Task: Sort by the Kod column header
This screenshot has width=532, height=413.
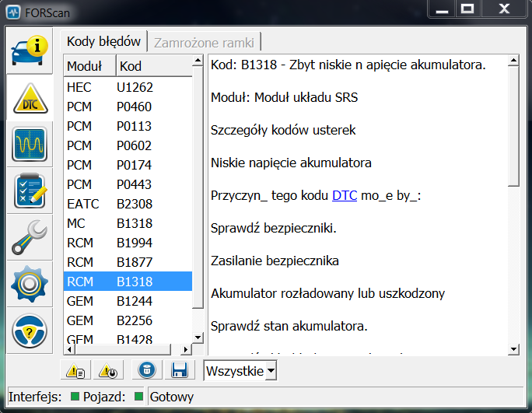Action: coord(153,66)
